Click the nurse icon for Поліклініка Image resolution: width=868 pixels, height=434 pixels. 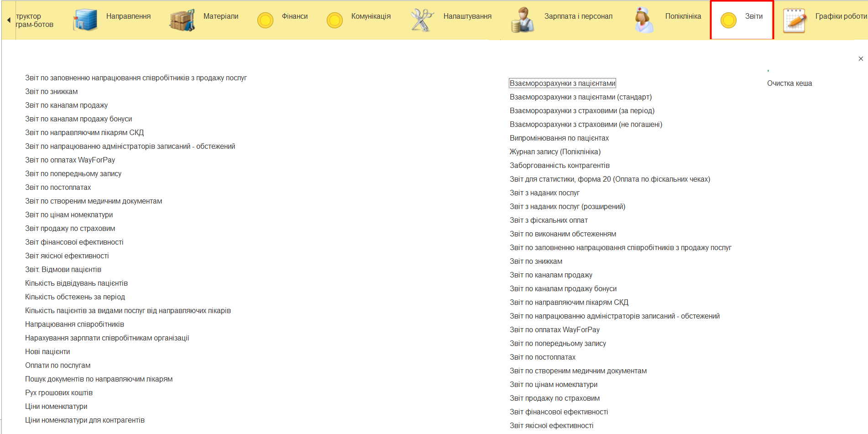643,20
